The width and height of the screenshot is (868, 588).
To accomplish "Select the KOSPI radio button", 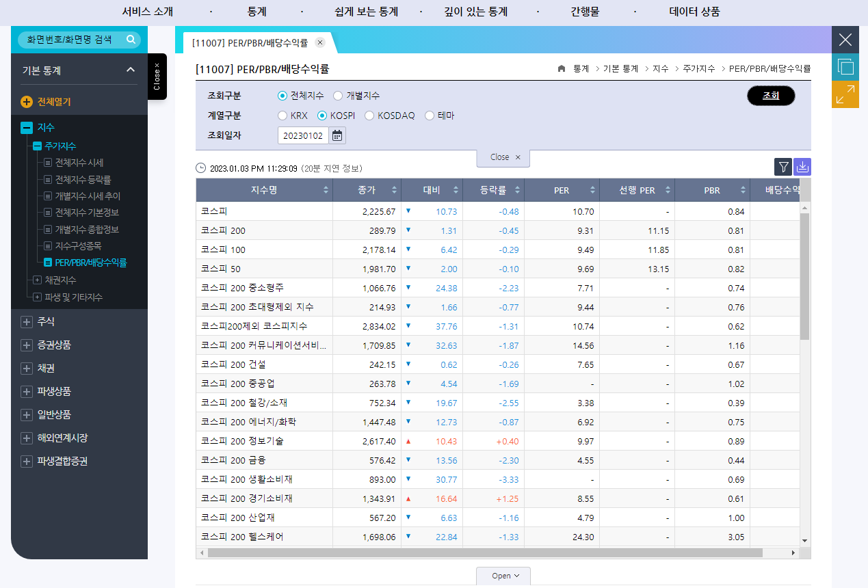I will [x=322, y=116].
